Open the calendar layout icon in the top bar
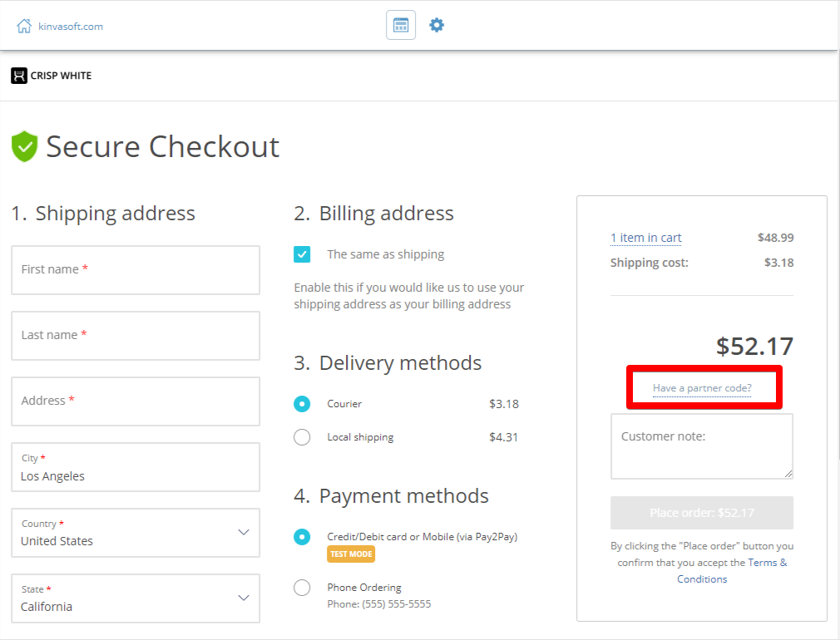This screenshot has width=840, height=640. (401, 25)
